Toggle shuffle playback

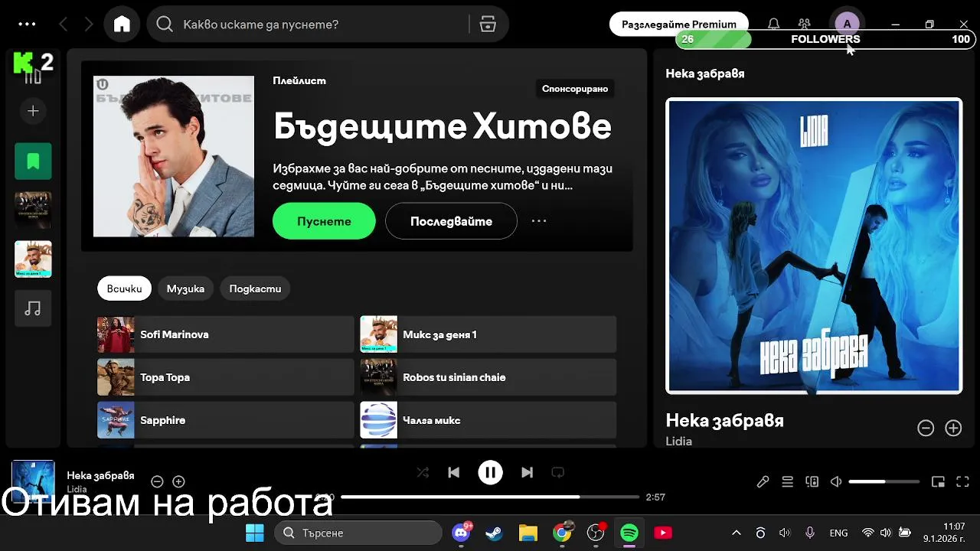coord(423,473)
